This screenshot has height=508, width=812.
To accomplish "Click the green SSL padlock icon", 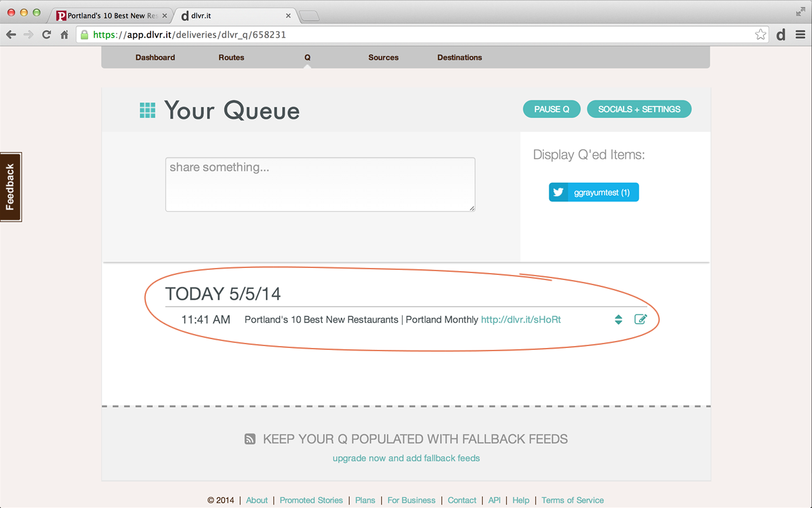I will pyautogui.click(x=84, y=35).
